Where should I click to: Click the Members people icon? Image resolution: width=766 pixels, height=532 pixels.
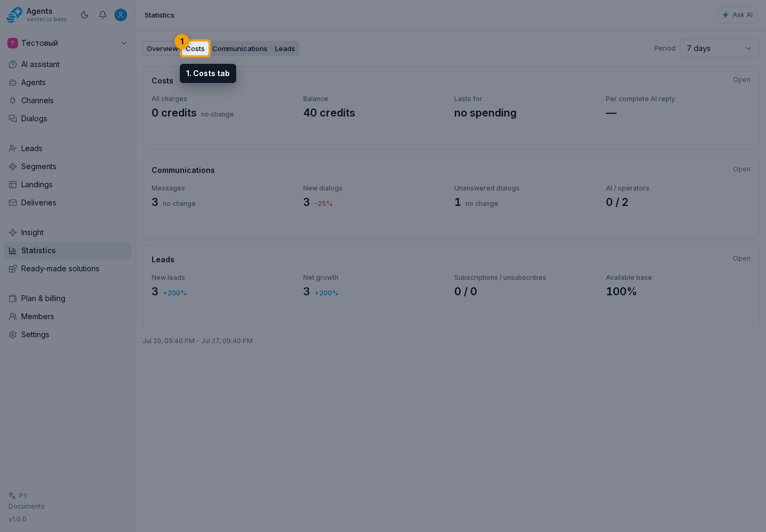pos(13,317)
